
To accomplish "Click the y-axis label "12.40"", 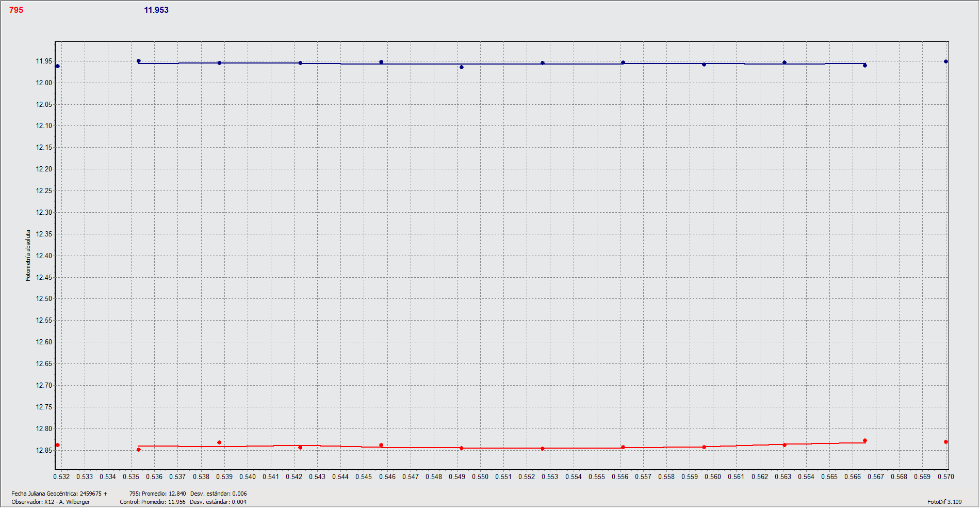I will tap(44, 256).
